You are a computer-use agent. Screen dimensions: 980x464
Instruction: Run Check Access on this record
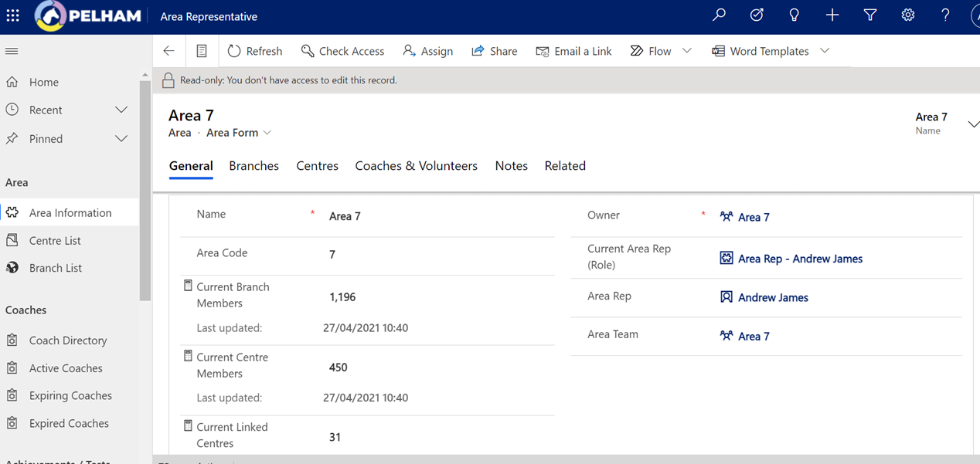[x=342, y=51]
